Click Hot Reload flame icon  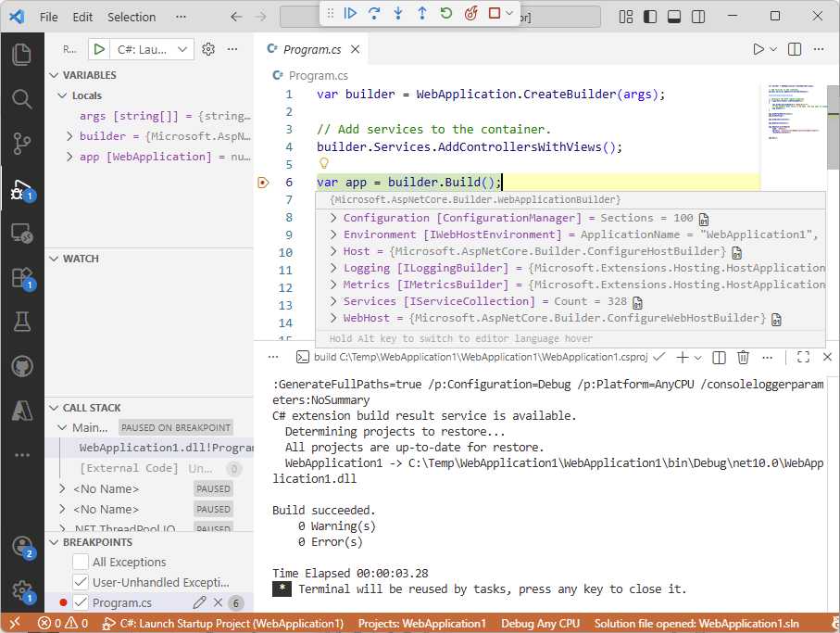click(470, 13)
